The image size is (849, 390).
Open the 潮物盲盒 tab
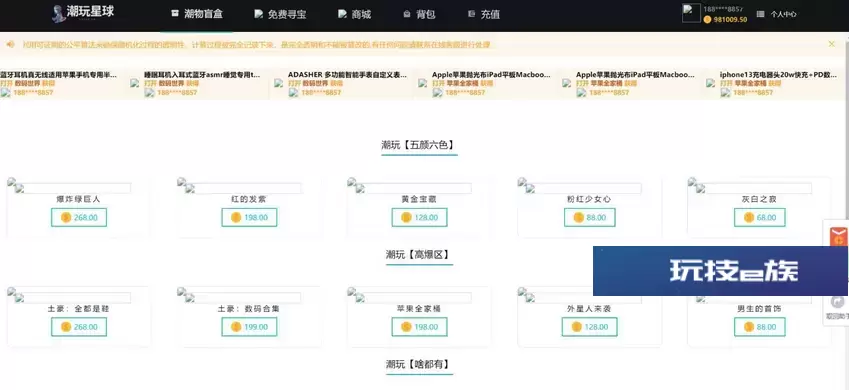tap(197, 14)
